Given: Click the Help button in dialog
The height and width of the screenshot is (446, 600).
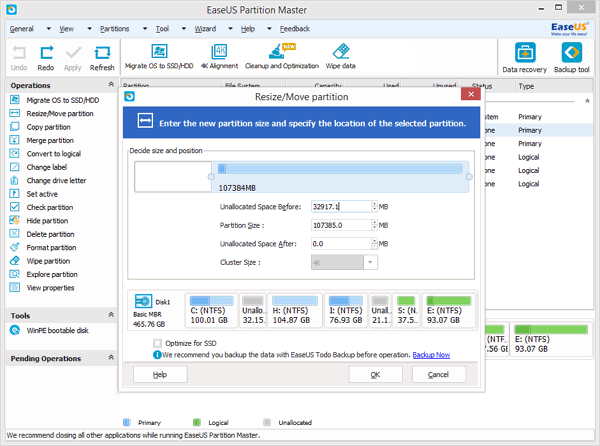Looking at the screenshot, I should [160, 374].
